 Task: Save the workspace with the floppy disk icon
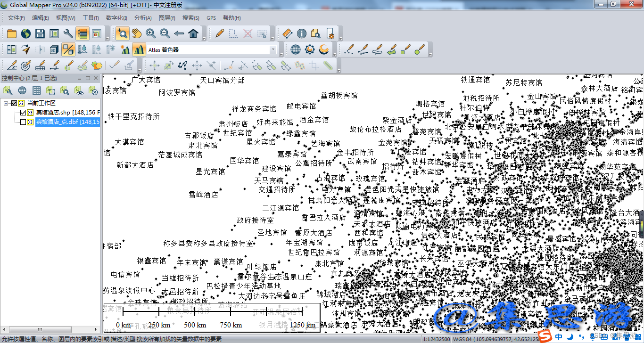click(40, 33)
